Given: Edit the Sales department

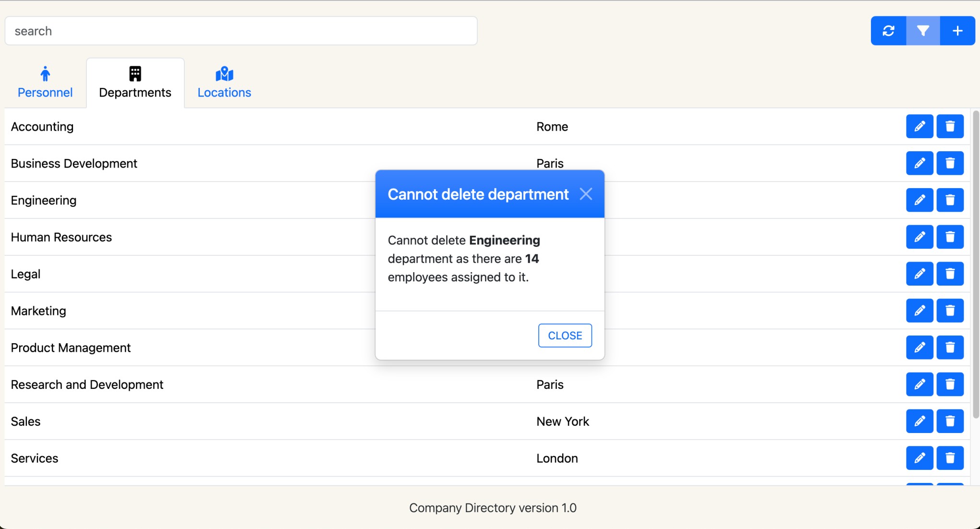Looking at the screenshot, I should tap(919, 421).
